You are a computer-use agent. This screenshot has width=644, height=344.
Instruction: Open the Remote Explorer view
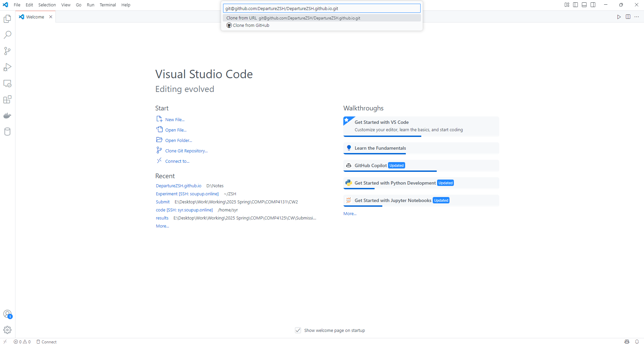point(7,83)
